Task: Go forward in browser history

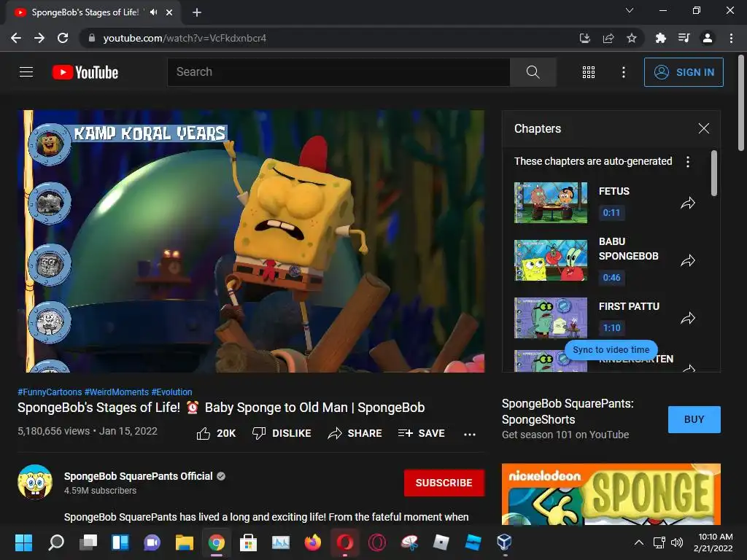Action: pos(39,38)
